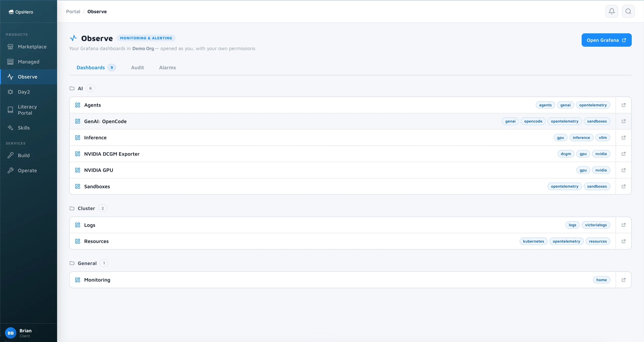Click the home tag on Monitoring
Image resolution: width=644 pixels, height=342 pixels.
point(601,280)
